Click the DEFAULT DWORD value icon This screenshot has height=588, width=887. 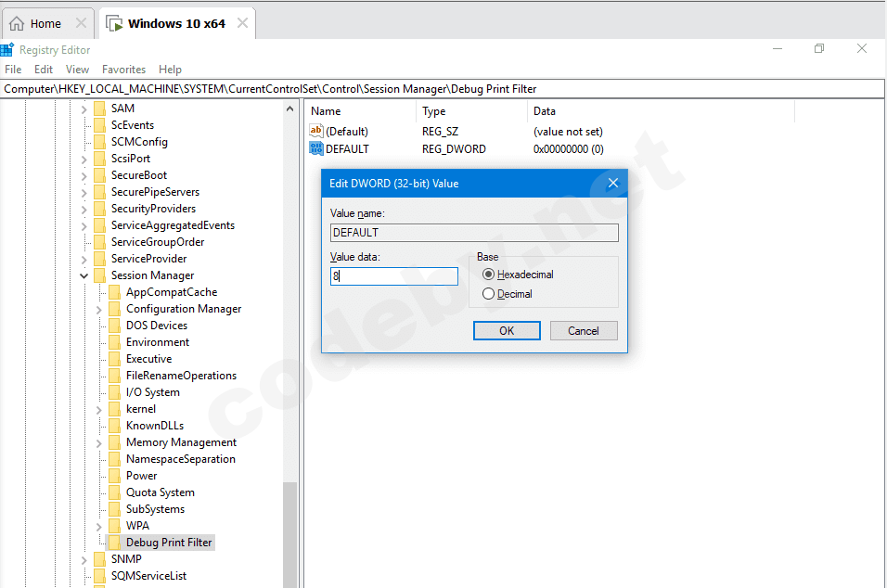[x=316, y=148]
